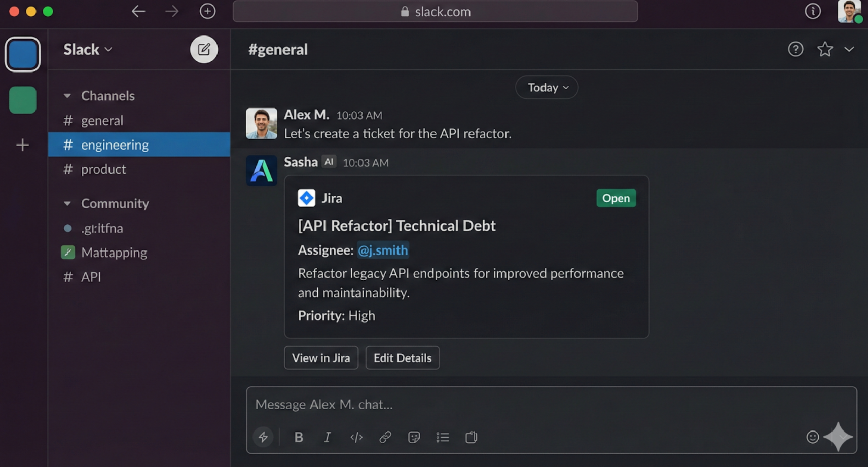This screenshot has width=868, height=467.
Task: Click the View in Jira button
Action: pos(321,358)
